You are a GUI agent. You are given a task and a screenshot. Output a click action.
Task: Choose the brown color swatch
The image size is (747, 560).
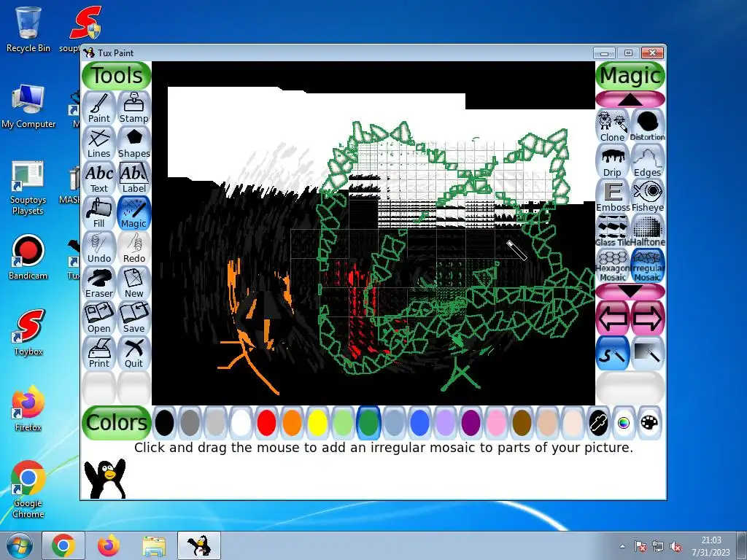[x=522, y=423]
